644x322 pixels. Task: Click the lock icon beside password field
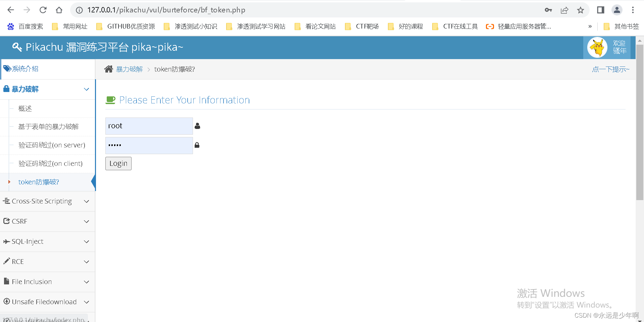pos(197,145)
